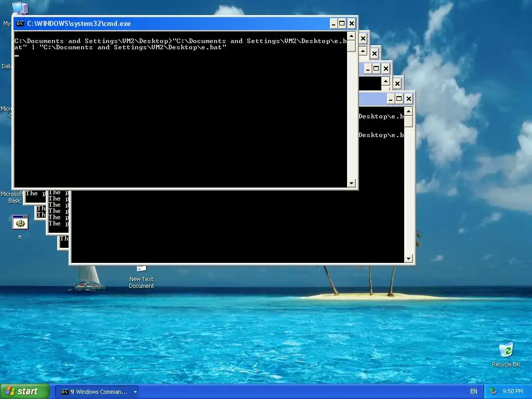Close the front cmd.exe window
532x399 pixels.
tap(352, 23)
